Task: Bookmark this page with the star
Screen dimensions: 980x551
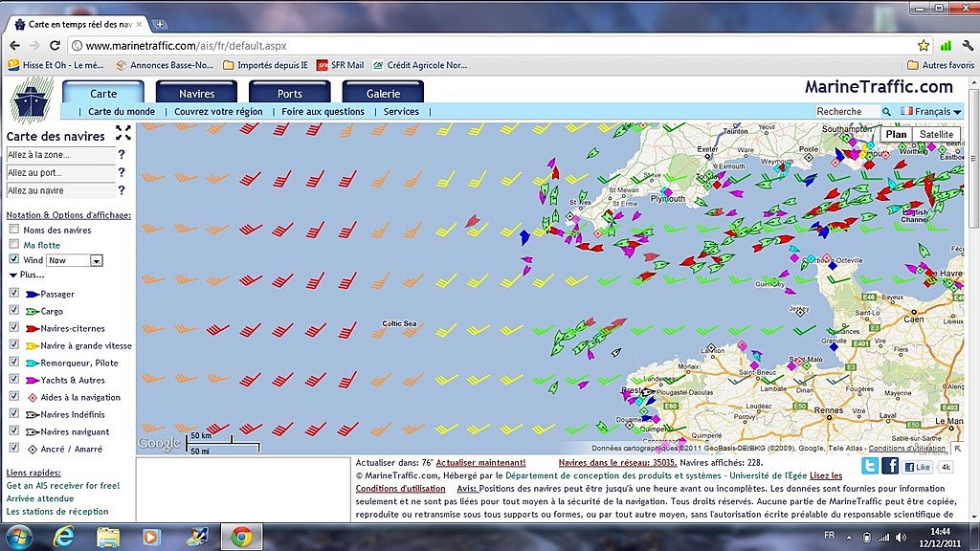Action: click(x=924, y=45)
